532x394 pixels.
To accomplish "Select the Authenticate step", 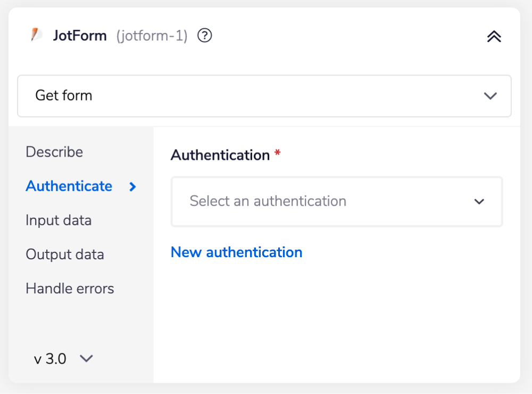I will [69, 186].
